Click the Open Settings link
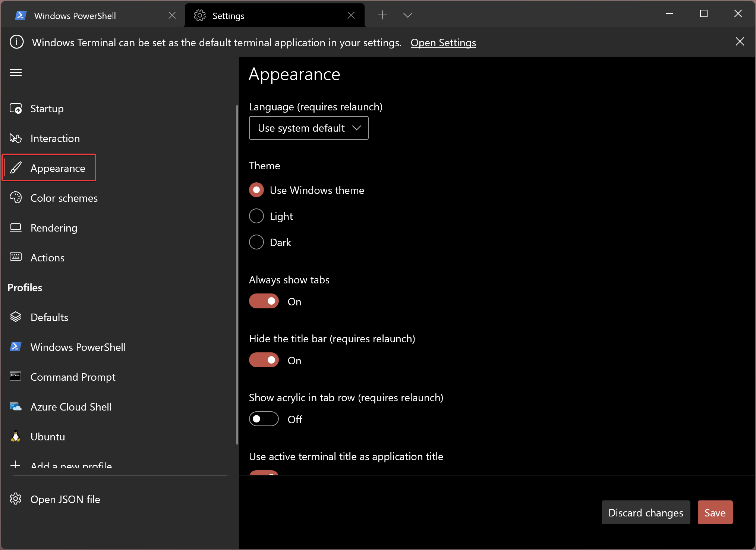Screen dimensions: 756x550 click(443, 43)
